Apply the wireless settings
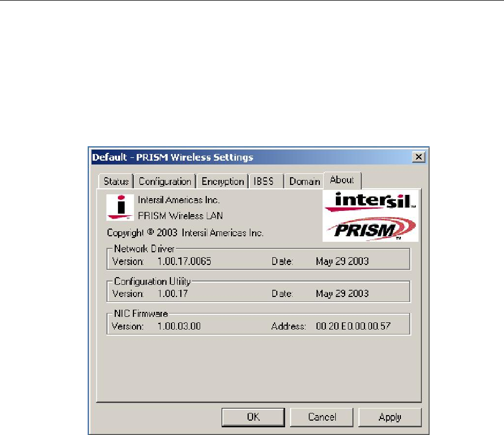 (x=390, y=417)
